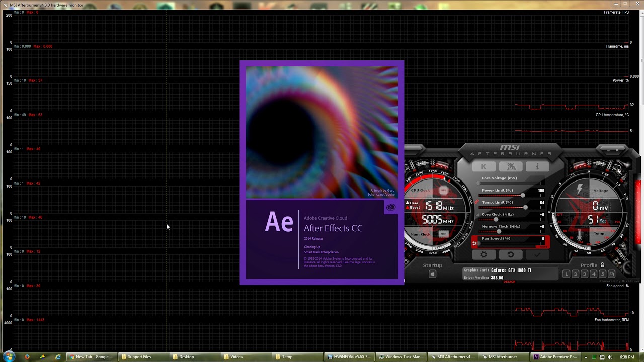Open Kombustor with the K button
Image resolution: width=644 pixels, height=362 pixels.
(x=484, y=166)
